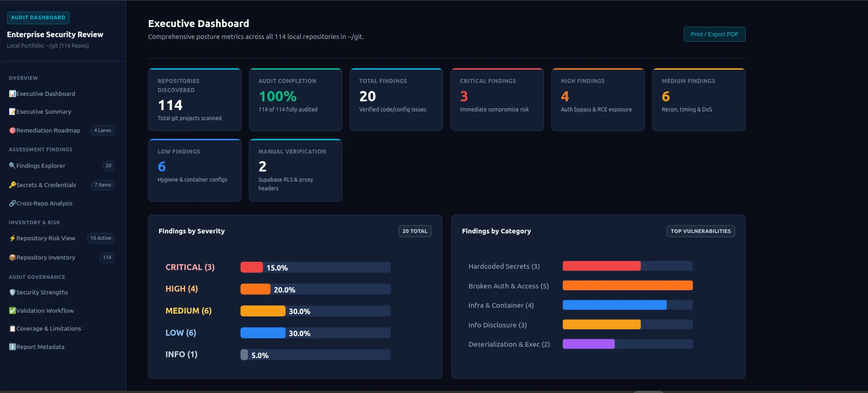Click the red Critical severity bar

click(252, 267)
